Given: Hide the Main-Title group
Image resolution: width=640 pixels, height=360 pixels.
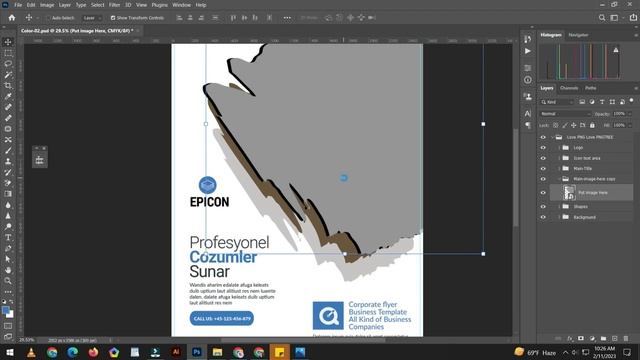Looking at the screenshot, I should pyautogui.click(x=543, y=169).
